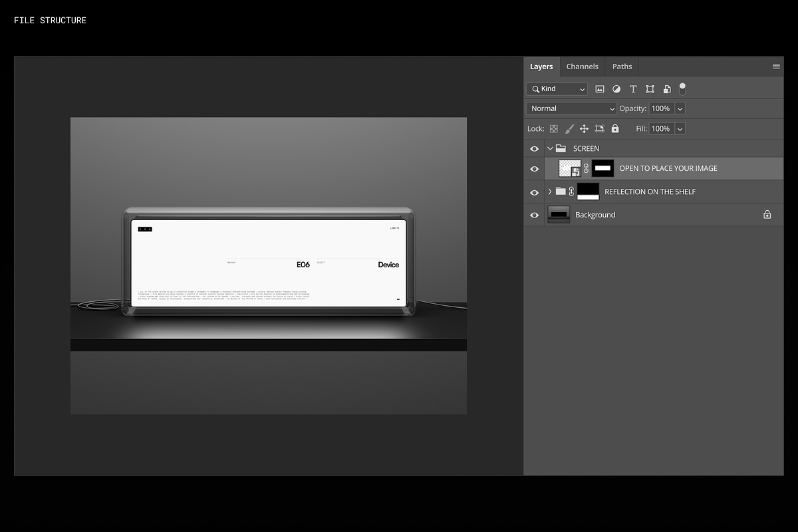The height and width of the screenshot is (532, 798).
Task: Click the Fill label
Action: pos(641,128)
